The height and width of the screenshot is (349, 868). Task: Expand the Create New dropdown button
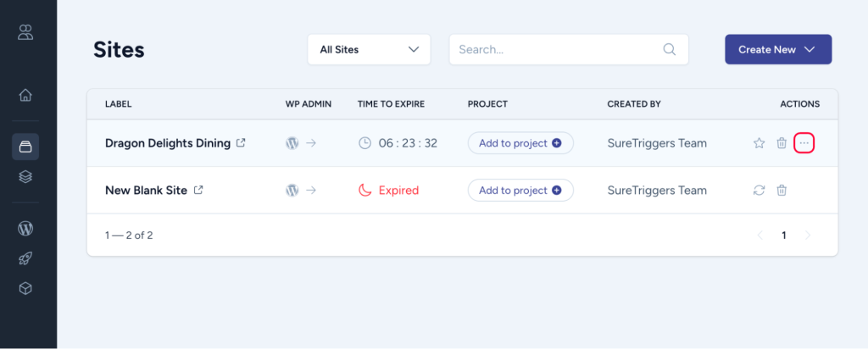777,49
